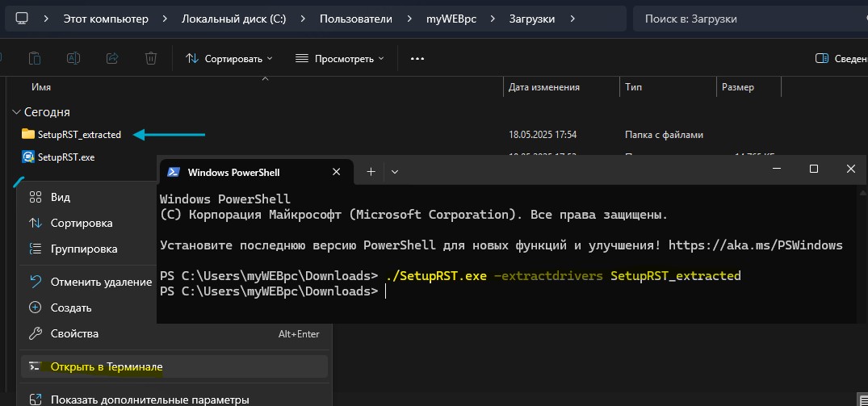Expand chevron after Этот компьютер

pyautogui.click(x=165, y=19)
